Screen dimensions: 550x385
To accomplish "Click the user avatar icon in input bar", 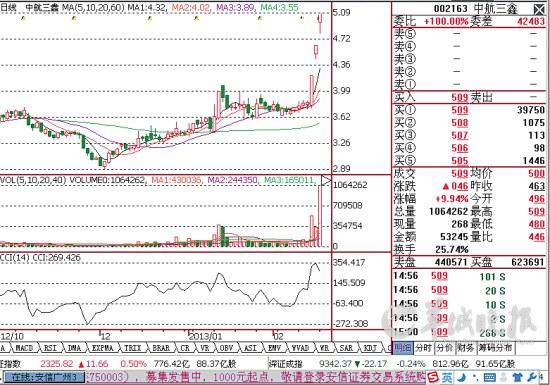I will point(504,377).
